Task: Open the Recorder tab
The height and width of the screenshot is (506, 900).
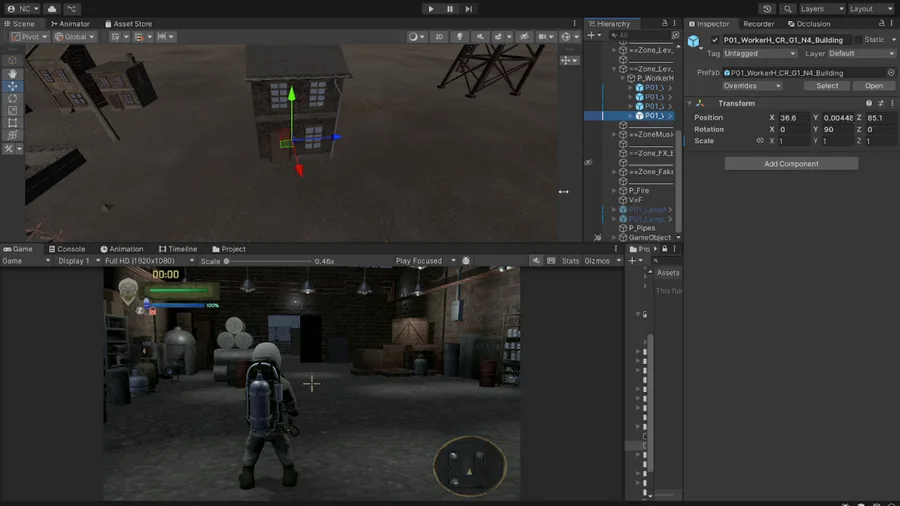Action: (x=758, y=24)
